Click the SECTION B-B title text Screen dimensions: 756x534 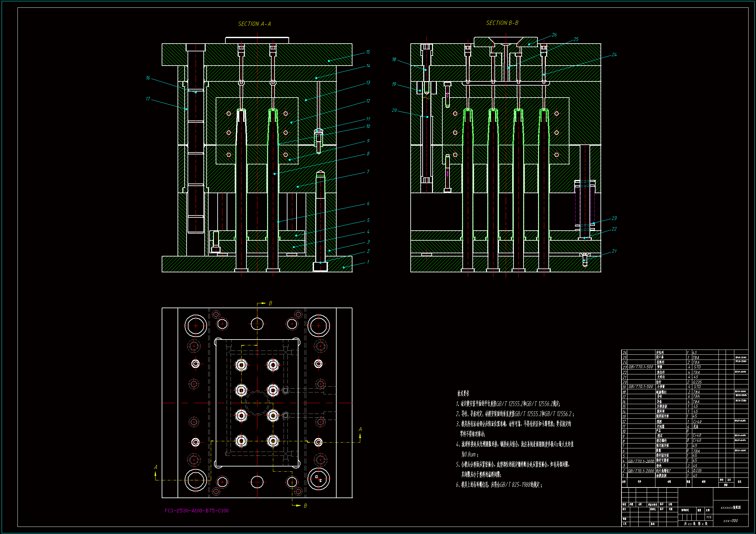pyautogui.click(x=502, y=23)
